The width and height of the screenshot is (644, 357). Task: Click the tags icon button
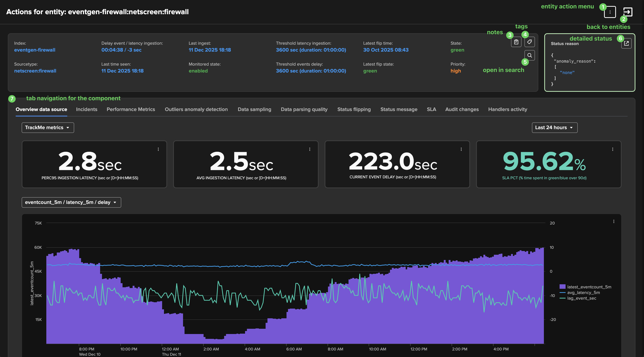[x=529, y=42]
